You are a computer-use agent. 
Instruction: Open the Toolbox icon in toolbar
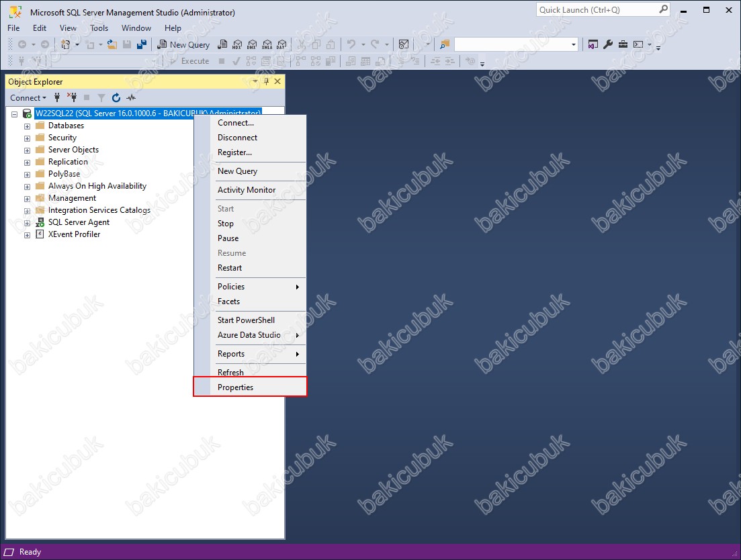[623, 44]
